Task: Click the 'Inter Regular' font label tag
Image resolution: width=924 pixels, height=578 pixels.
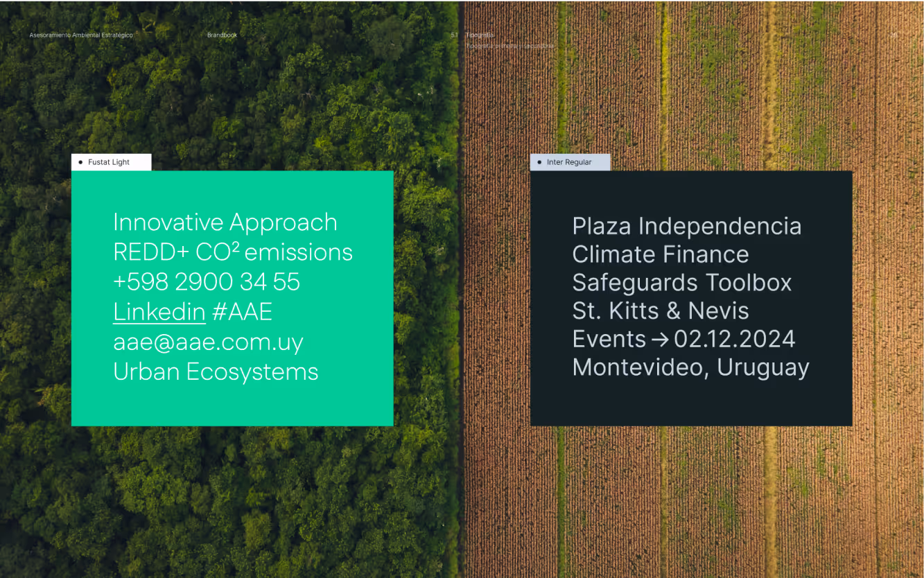Action: pos(570,162)
